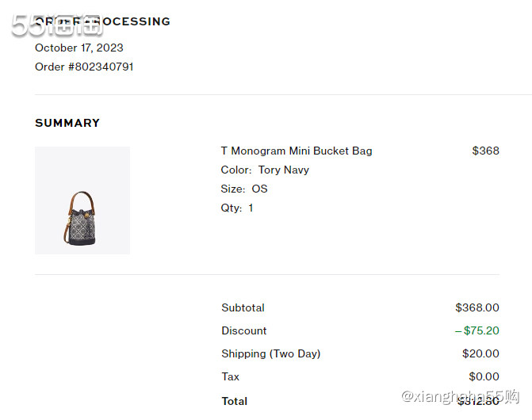This screenshot has width=532, height=420.
Task: Select the Size: OS text
Action: point(244,189)
